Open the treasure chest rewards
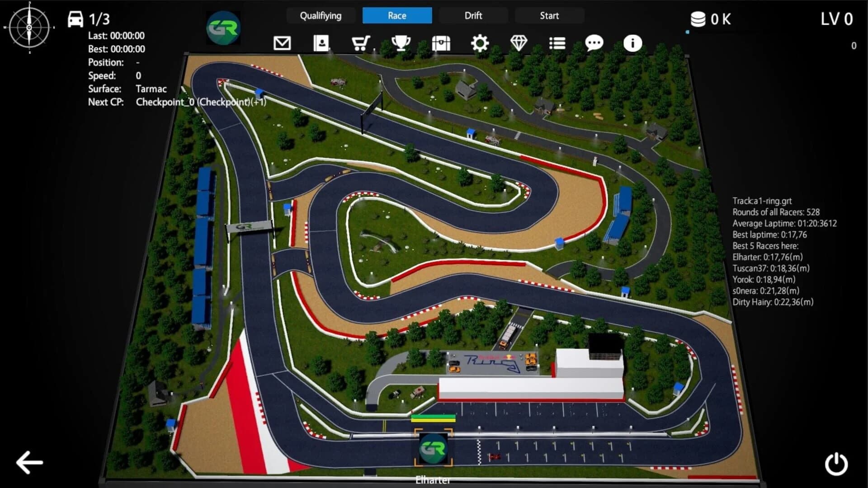The width and height of the screenshot is (868, 488). pos(441,43)
